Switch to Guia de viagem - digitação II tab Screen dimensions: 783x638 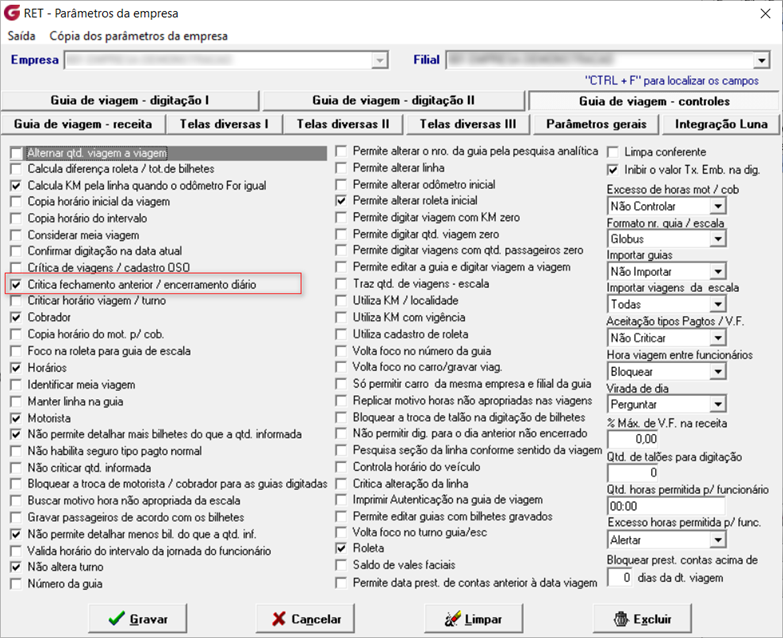point(393,100)
